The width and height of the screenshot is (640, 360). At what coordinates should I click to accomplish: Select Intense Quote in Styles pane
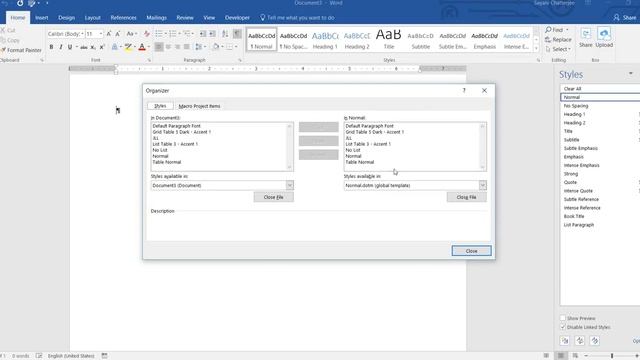tap(578, 191)
